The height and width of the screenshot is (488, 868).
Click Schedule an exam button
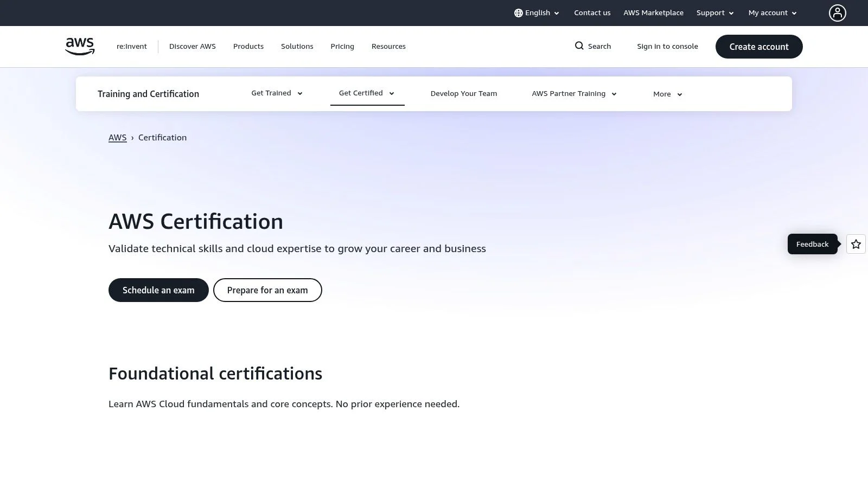158,290
